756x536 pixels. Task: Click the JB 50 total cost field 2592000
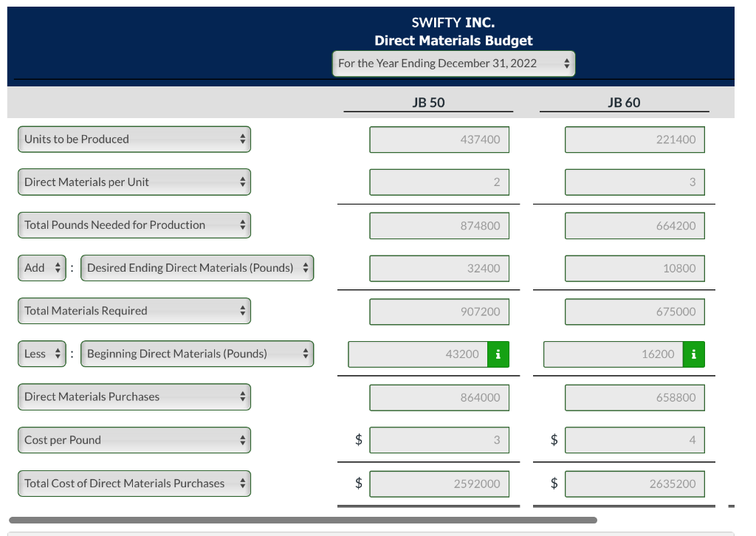coord(439,484)
